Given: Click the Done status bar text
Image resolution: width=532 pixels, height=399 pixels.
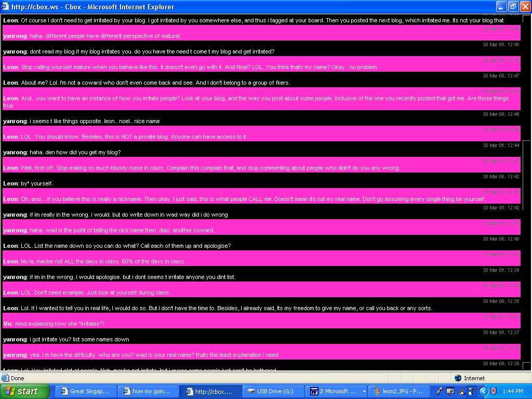Looking at the screenshot, I should point(18,378).
